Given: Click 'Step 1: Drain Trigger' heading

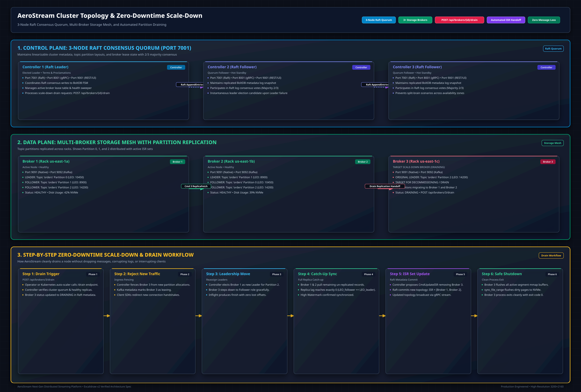Looking at the screenshot, I should pos(41,274).
